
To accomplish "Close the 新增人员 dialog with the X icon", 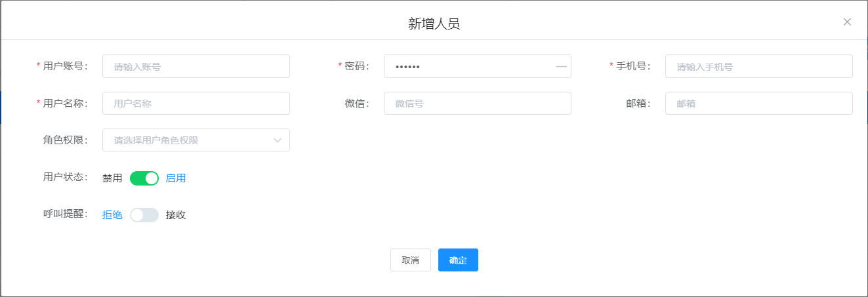I will (847, 22).
